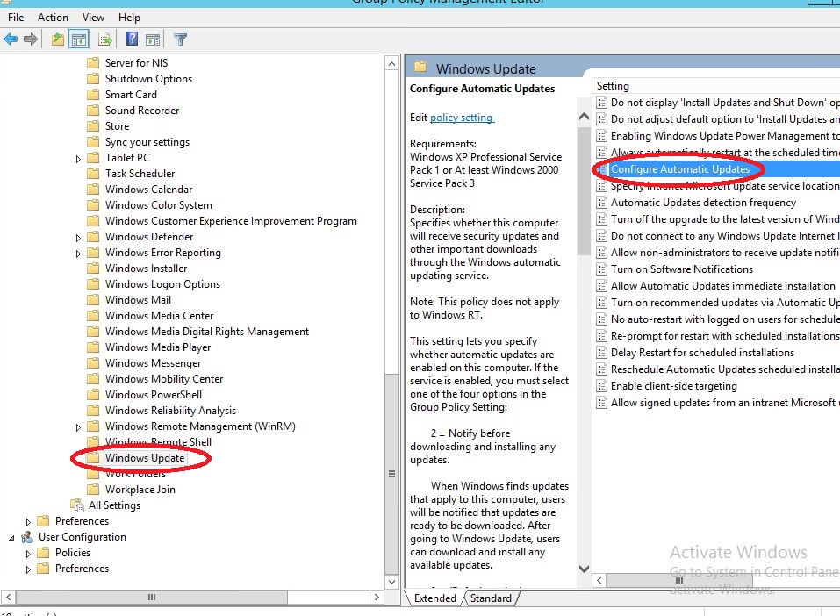Toggle the Show/Hide Action Pane icon
This screenshot has height=616, width=840.
pyautogui.click(x=152, y=39)
